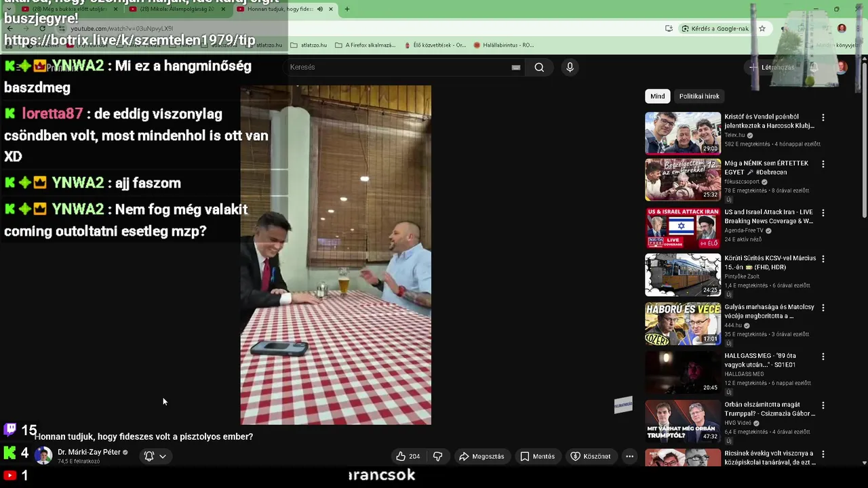
Task: Bookmark this page with the star icon
Action: click(762, 28)
